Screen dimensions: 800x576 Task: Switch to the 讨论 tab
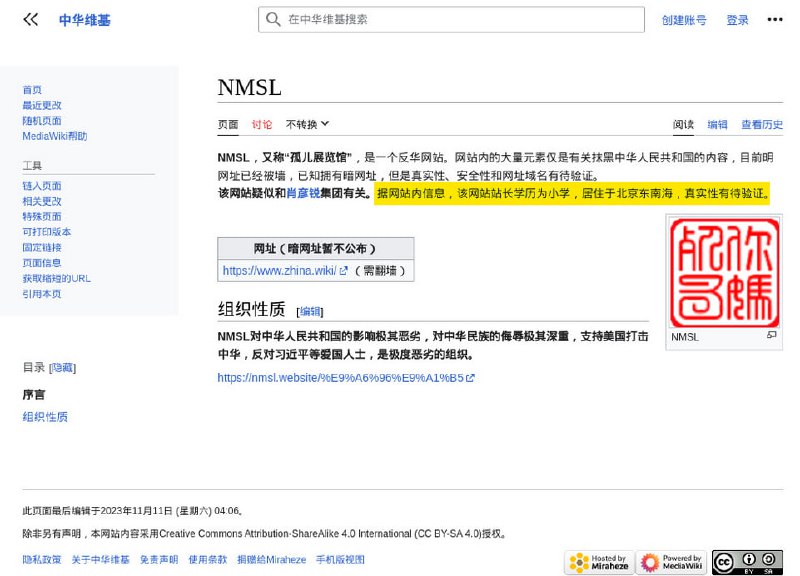click(x=261, y=123)
